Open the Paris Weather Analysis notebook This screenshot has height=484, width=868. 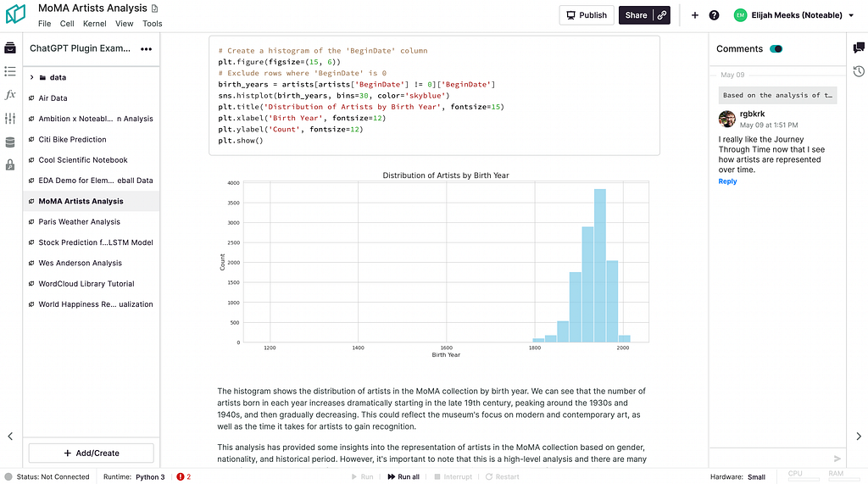[x=79, y=221]
